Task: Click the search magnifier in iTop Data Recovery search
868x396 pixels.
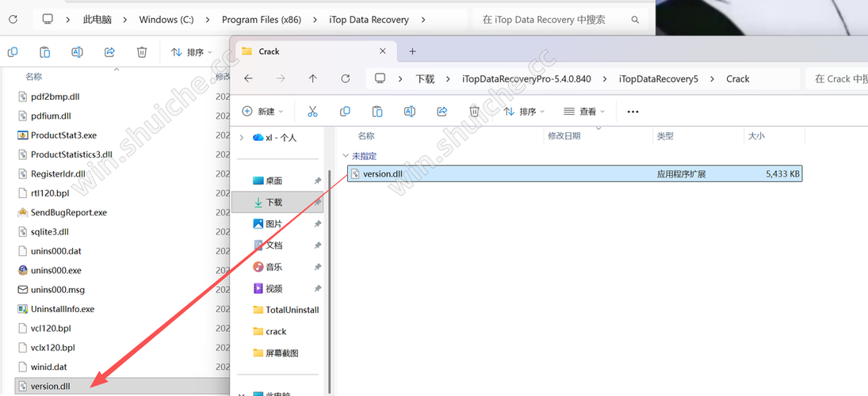Action: point(635,19)
